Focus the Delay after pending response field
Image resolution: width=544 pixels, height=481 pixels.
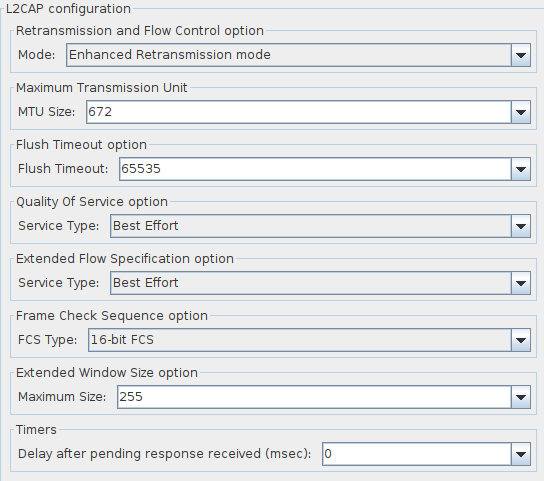click(x=417, y=454)
